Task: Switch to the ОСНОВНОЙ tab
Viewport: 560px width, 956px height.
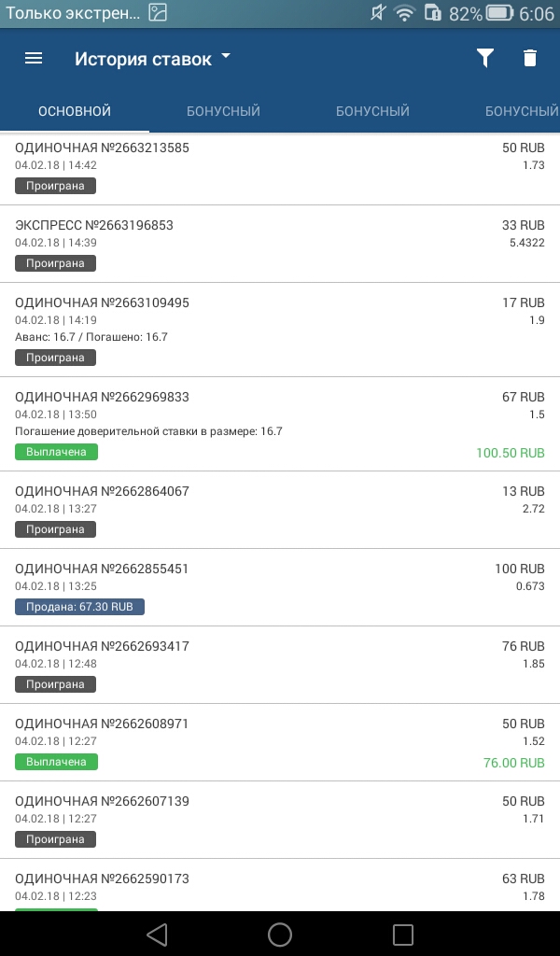Action: click(75, 111)
